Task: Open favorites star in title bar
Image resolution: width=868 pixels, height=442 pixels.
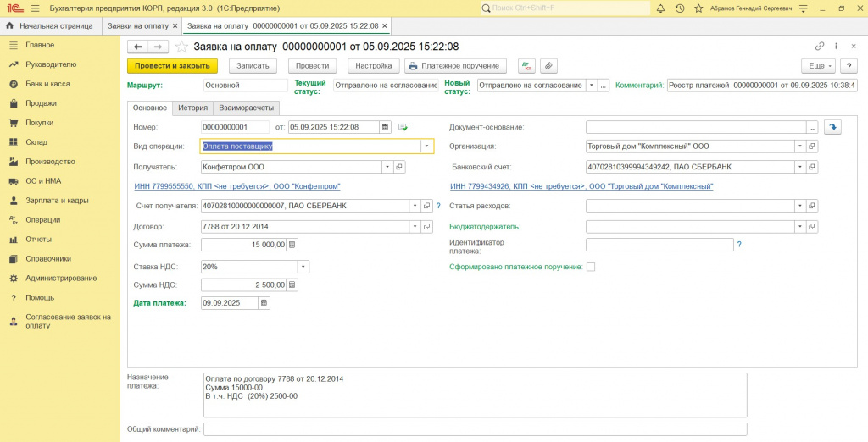Action: click(x=698, y=8)
